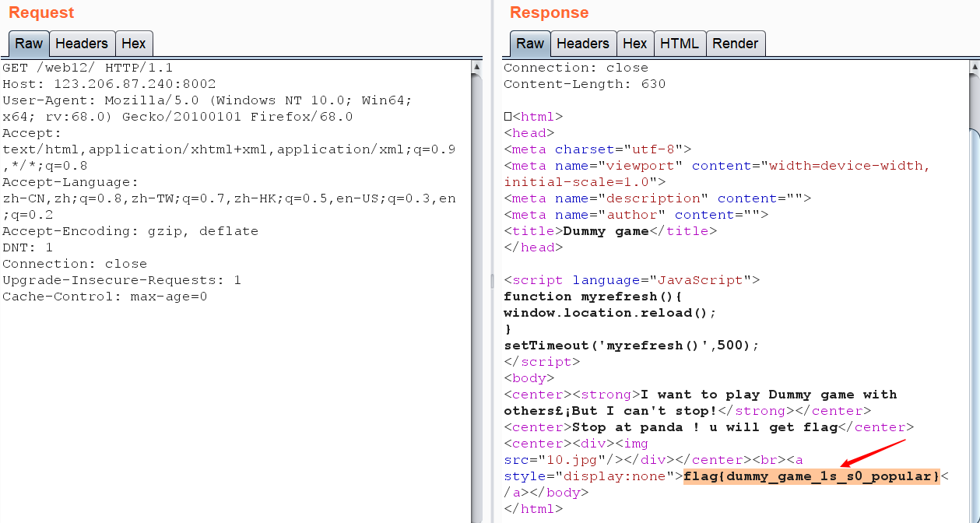Image resolution: width=980 pixels, height=523 pixels.
Task: Open the HTML tab in Response panel
Action: (x=680, y=44)
